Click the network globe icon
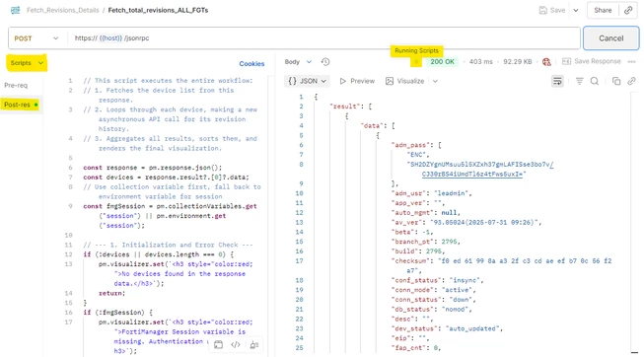 [x=546, y=61]
